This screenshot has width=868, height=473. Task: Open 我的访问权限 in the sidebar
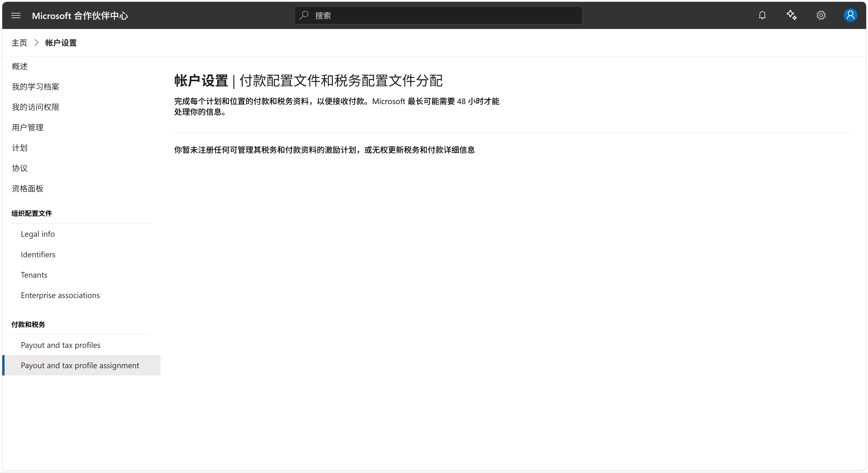(x=35, y=107)
